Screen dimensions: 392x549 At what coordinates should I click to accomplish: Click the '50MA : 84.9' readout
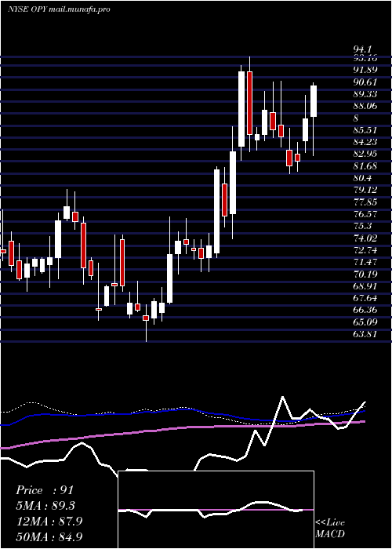(49, 536)
